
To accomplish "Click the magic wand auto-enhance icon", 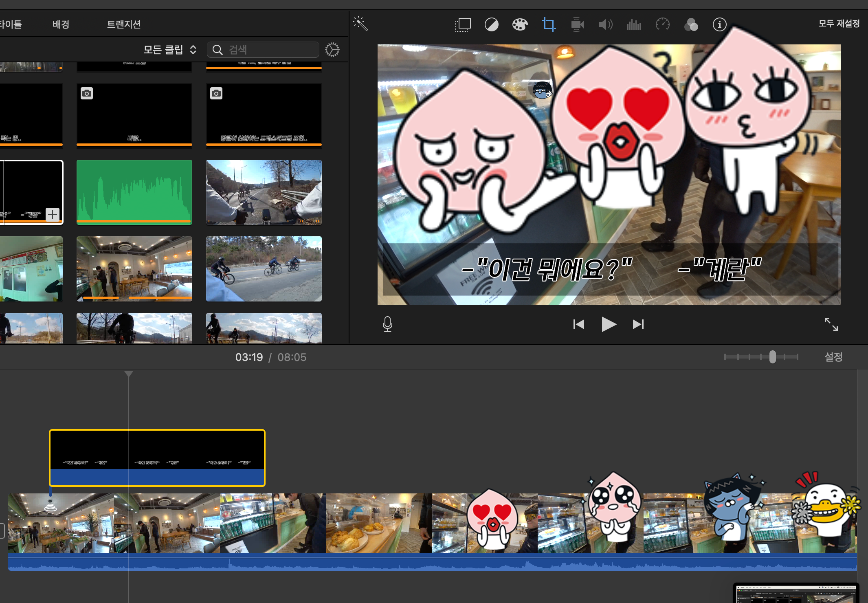I will [x=360, y=24].
